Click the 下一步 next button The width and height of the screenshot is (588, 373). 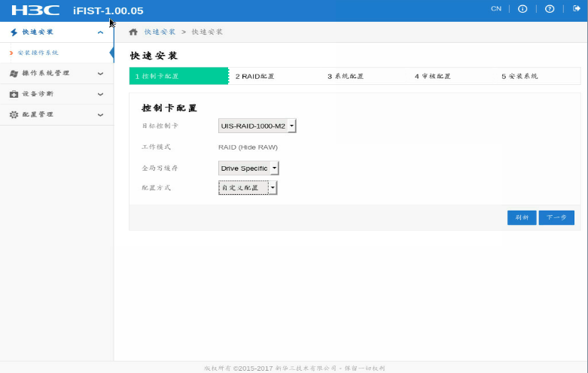click(556, 217)
